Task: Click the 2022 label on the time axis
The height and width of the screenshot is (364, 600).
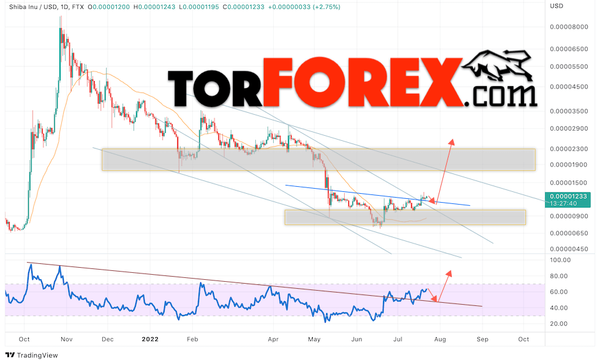Action: coord(150,339)
